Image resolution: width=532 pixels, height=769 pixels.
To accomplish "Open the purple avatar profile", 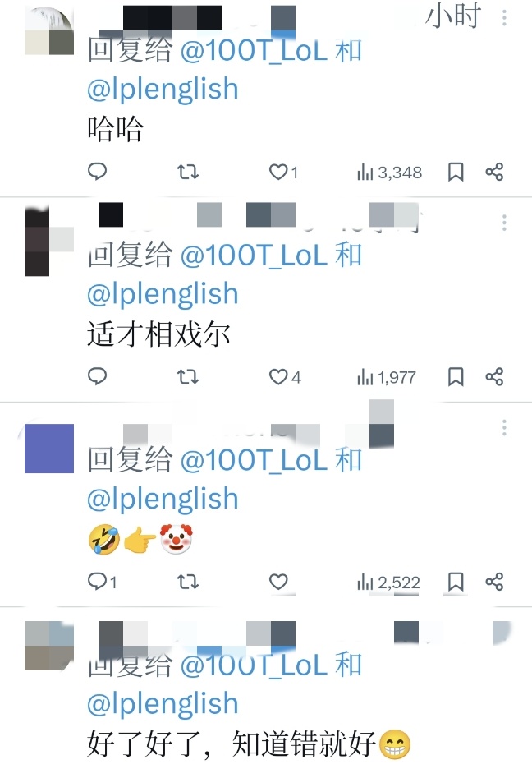I will 49,449.
